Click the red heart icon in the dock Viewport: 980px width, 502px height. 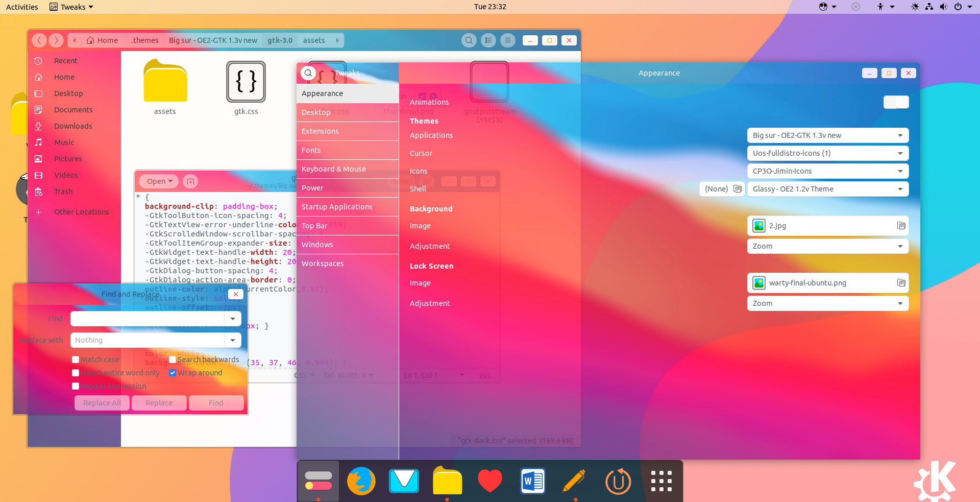490,482
